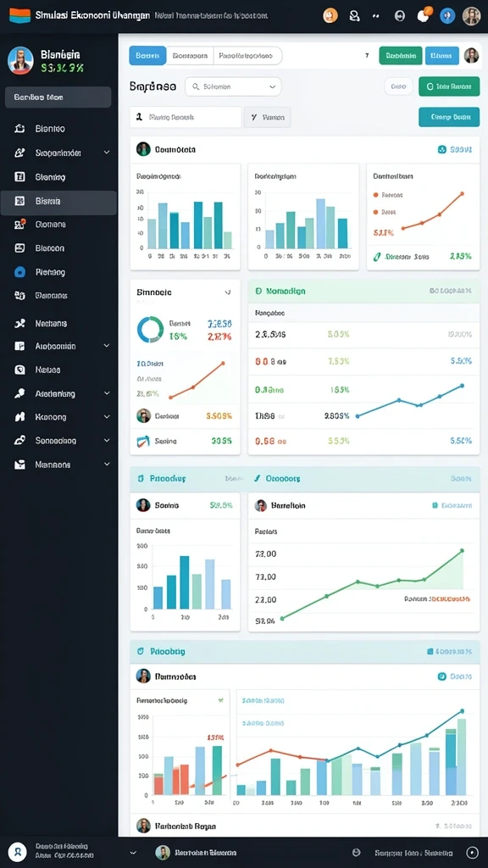
Task: Collapse the Simnooic card chevron
Action: 227,292
